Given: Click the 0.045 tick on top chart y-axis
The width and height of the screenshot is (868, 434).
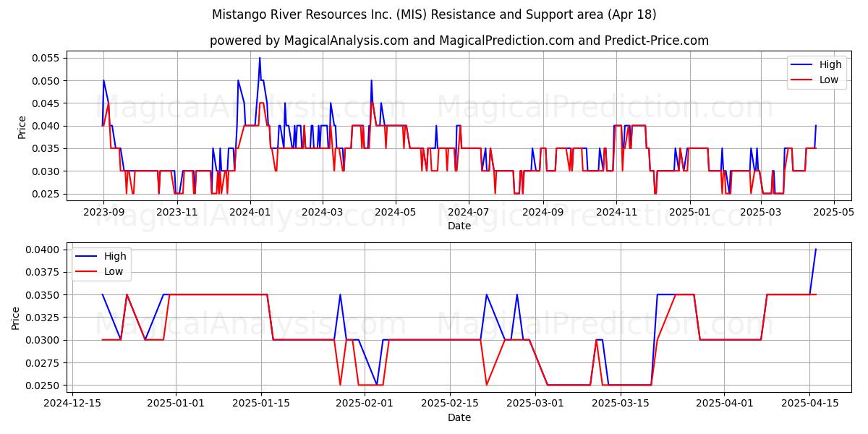Looking at the screenshot, I should [47, 103].
